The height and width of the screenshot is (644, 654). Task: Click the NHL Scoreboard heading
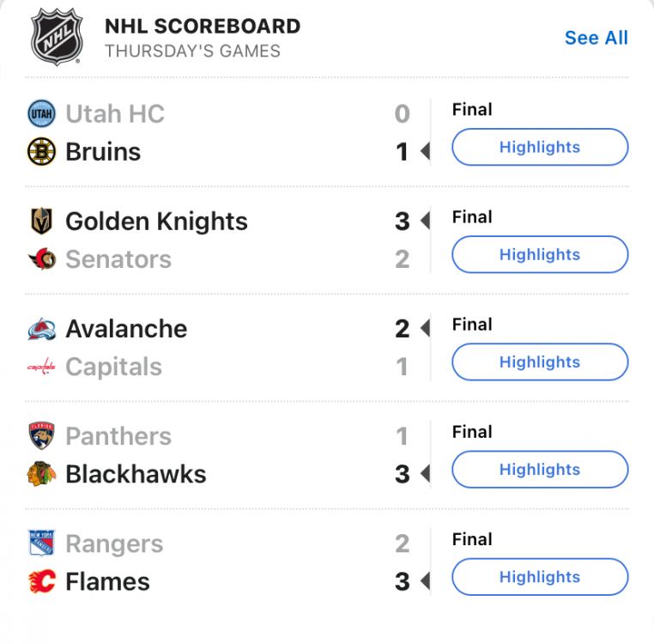click(203, 26)
